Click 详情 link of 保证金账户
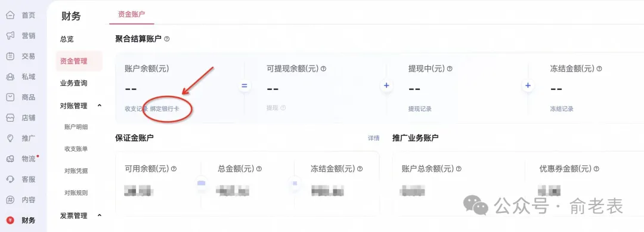 (374, 138)
